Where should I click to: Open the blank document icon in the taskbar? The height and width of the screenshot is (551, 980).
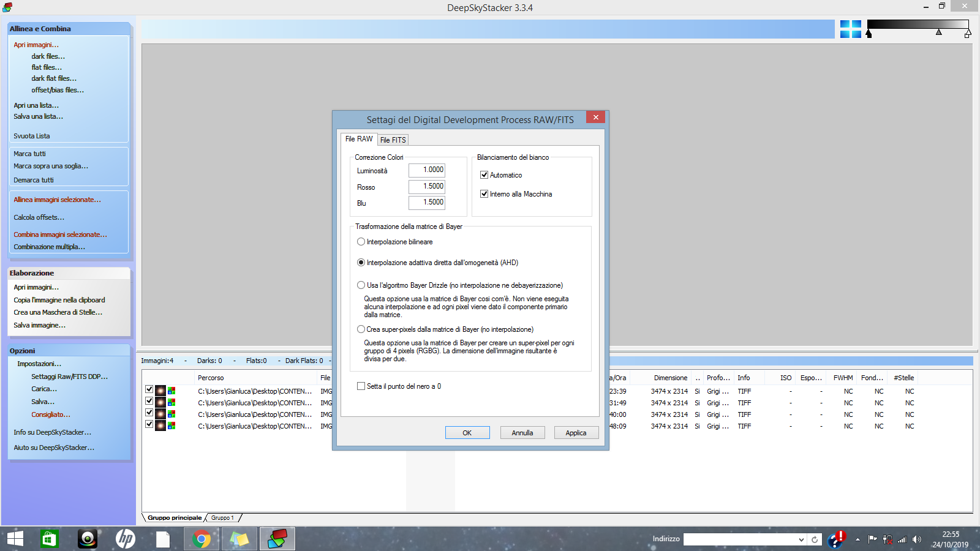163,539
